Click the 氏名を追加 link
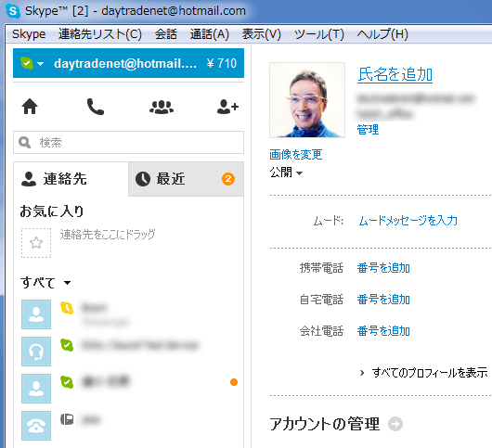Screen dimensions: 492x448 point(395,74)
